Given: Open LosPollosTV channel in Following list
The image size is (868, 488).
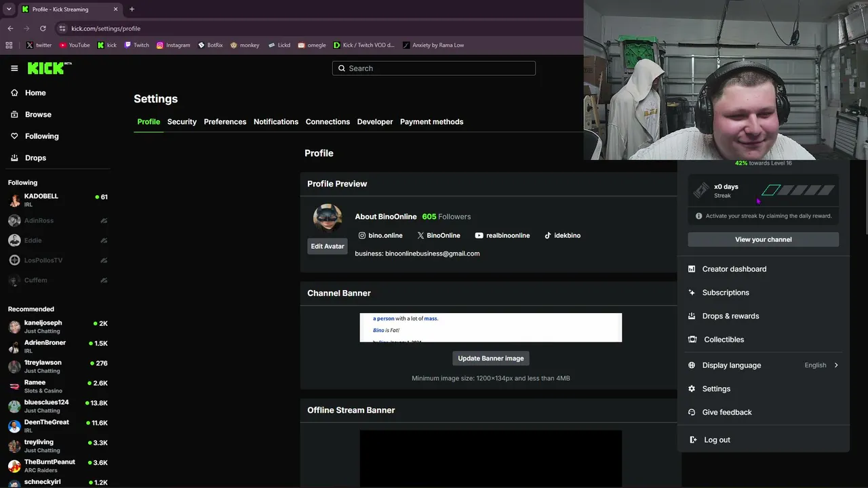Looking at the screenshot, I should pyautogui.click(x=58, y=260).
